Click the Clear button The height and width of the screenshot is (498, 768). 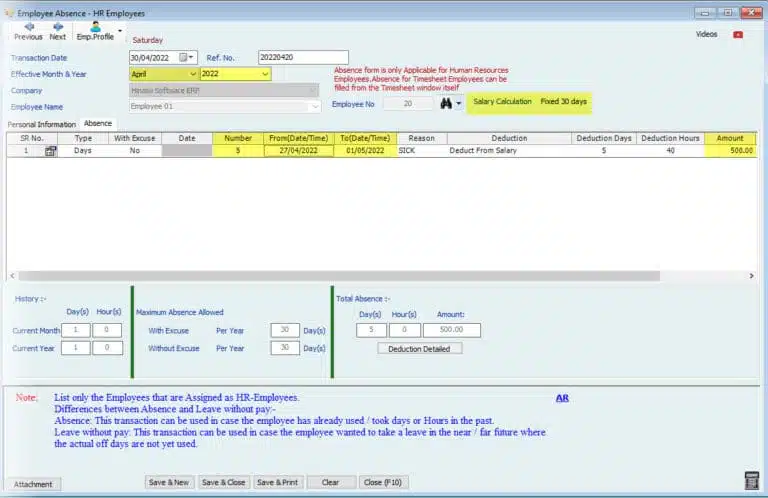[x=331, y=482]
